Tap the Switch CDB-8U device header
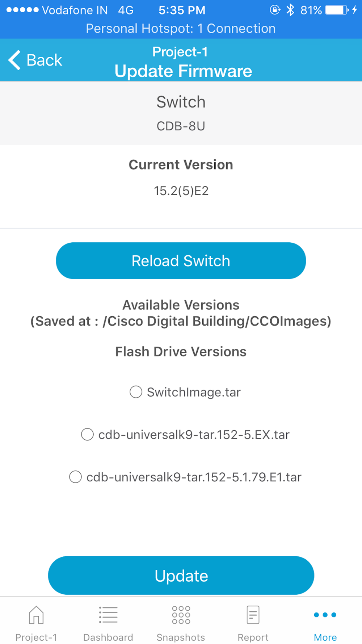362x644 pixels. [x=181, y=113]
